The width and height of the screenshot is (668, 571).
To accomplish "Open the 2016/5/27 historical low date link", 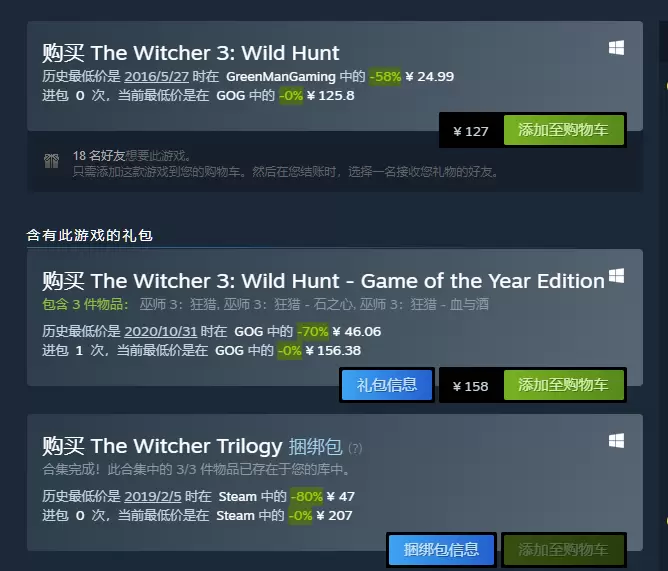I will tap(156, 77).
